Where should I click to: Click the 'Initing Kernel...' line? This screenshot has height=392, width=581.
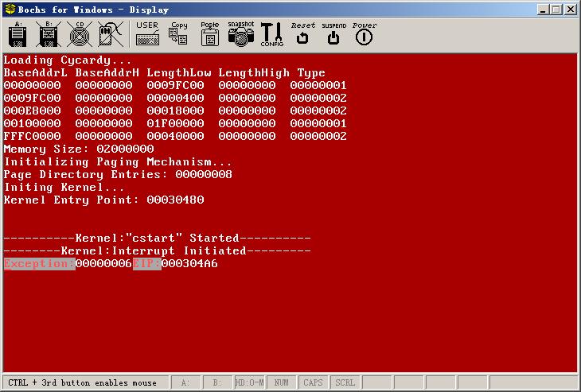coord(64,188)
